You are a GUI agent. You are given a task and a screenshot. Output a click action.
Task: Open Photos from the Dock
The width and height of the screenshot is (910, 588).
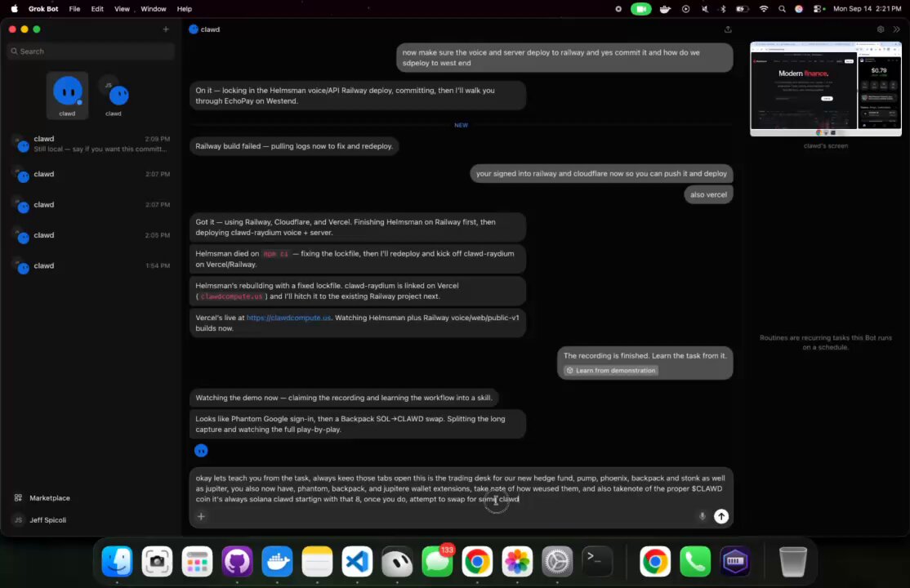517,561
